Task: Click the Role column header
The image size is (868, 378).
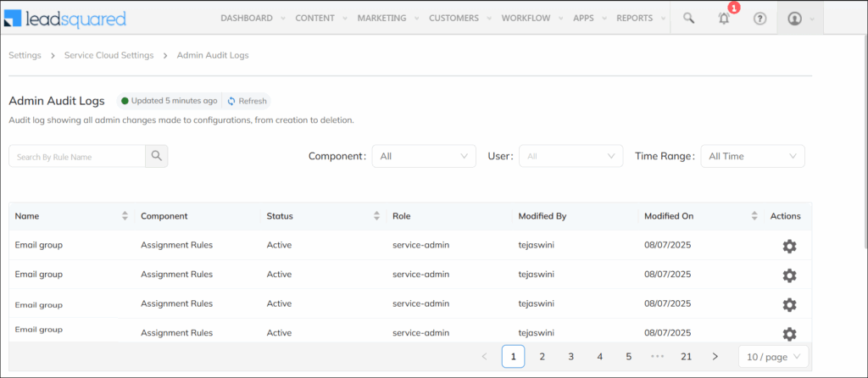Action: click(x=401, y=216)
